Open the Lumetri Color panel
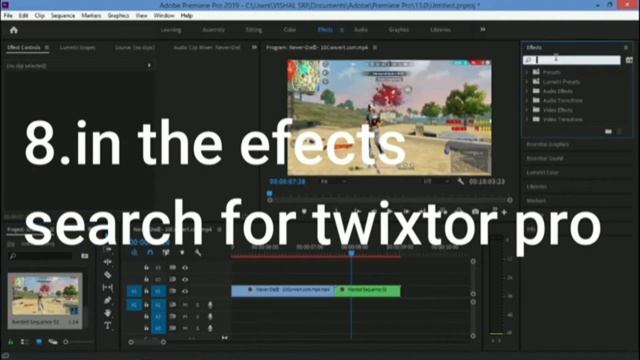Viewport: 640px width, 360px height. 542,173
